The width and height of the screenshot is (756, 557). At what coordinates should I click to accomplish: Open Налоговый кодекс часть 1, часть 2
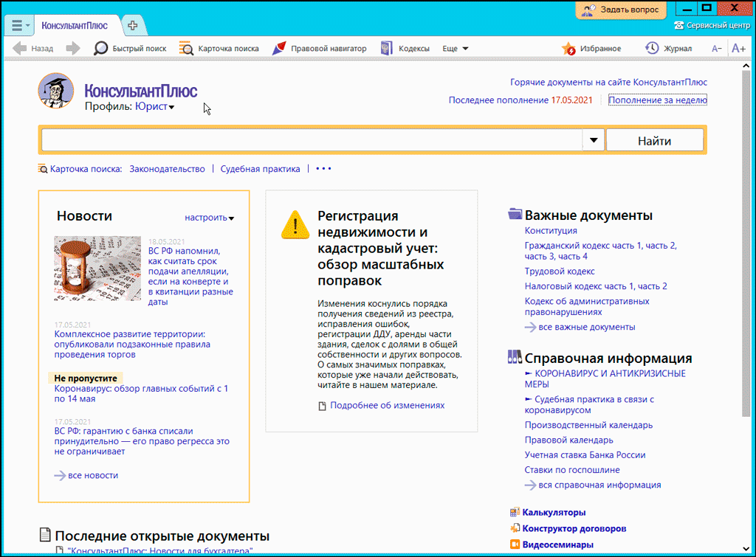596,287
